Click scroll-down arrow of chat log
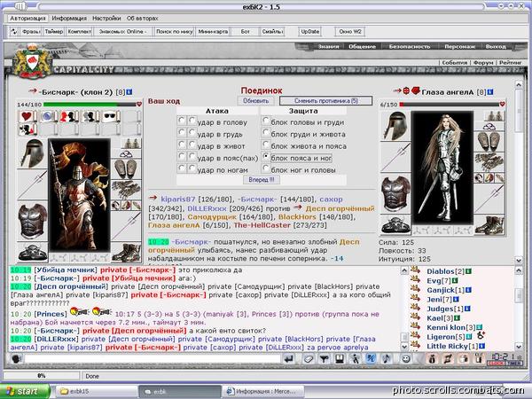Screen dimensions: 532x399 pos(404,347)
